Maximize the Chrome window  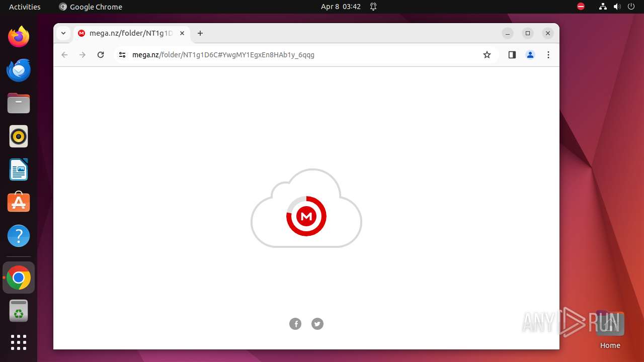(x=528, y=33)
